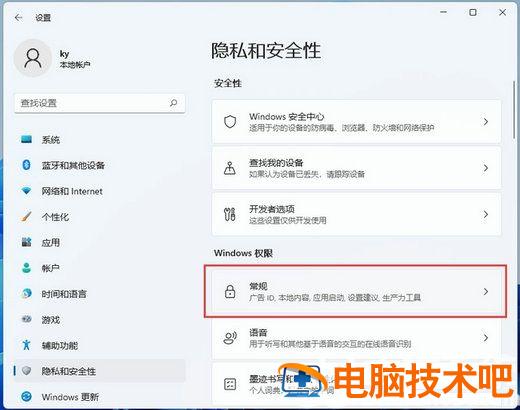Viewport: 520px width, 410px height.
Task: Expand 开发者选项 chevron
Action: point(486,214)
